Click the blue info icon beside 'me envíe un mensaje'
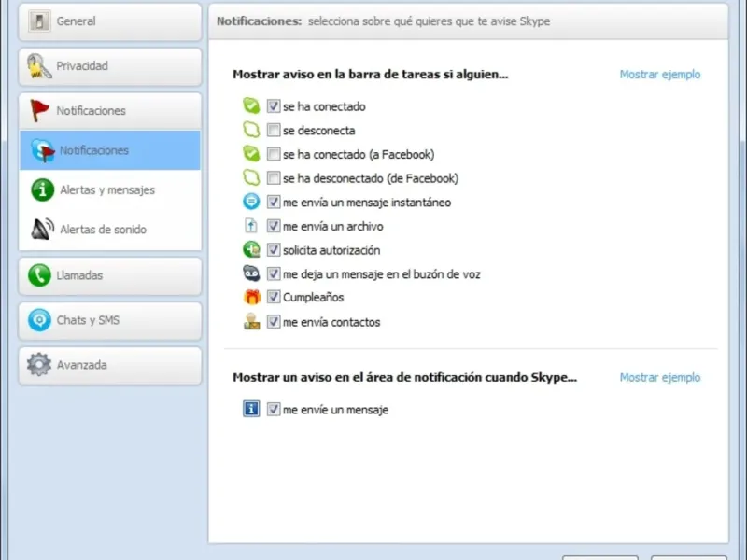 pos(251,409)
